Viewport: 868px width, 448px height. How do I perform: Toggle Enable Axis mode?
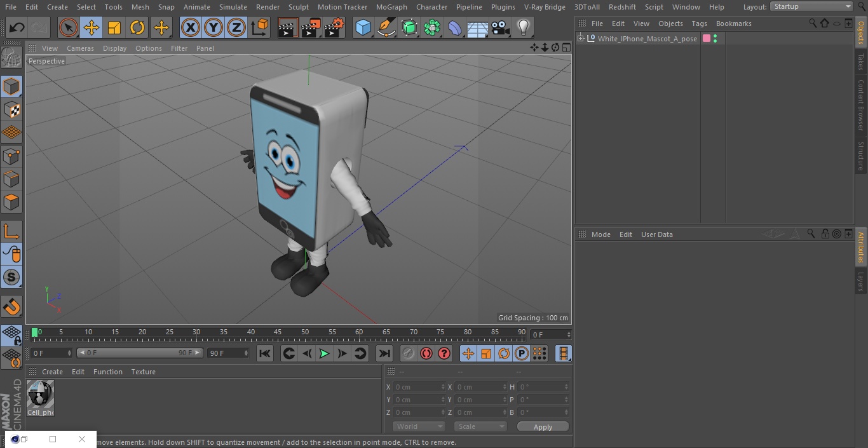(11, 231)
